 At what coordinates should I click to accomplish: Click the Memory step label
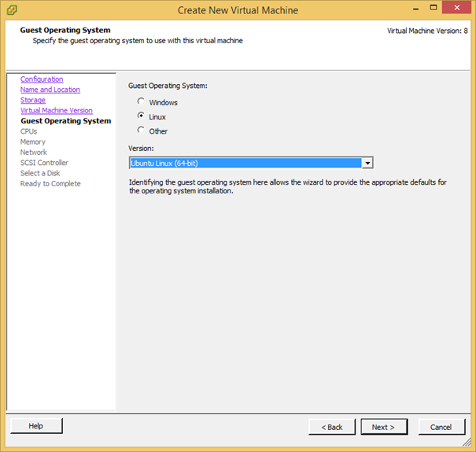point(33,142)
